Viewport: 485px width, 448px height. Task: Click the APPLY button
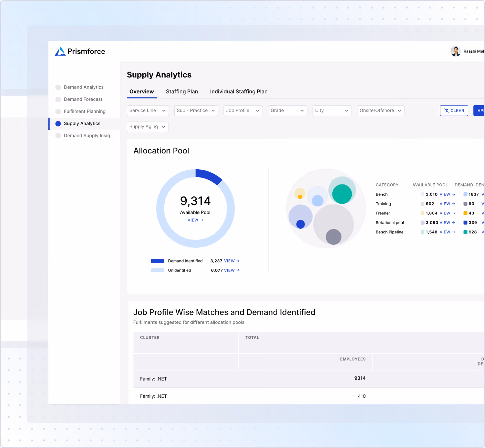click(x=481, y=110)
